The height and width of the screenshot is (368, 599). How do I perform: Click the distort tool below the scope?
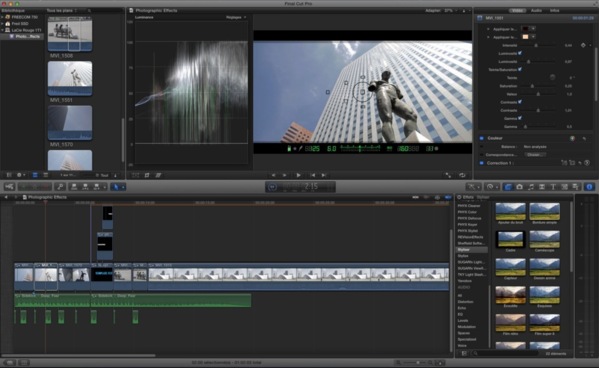tap(158, 175)
